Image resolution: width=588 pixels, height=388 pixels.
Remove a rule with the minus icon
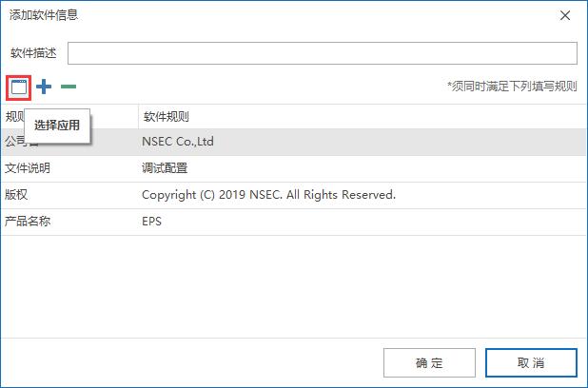69,87
